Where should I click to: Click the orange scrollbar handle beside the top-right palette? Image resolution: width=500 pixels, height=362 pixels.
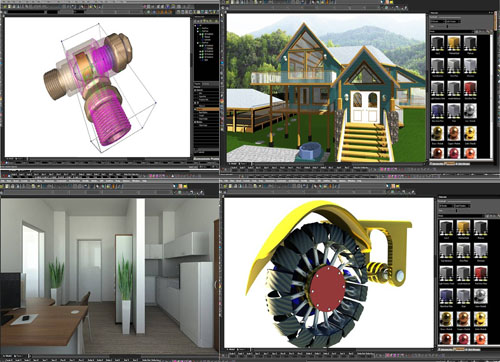495,21
